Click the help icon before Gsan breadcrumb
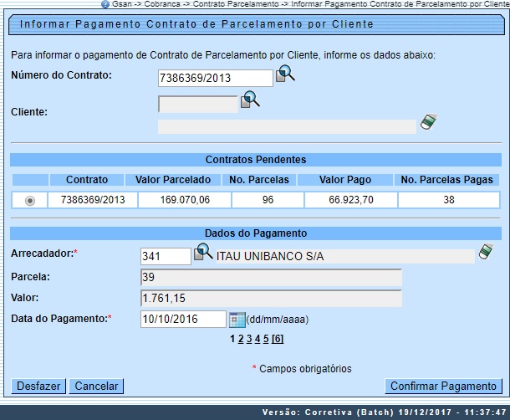The height and width of the screenshot is (420, 510). (x=105, y=4)
